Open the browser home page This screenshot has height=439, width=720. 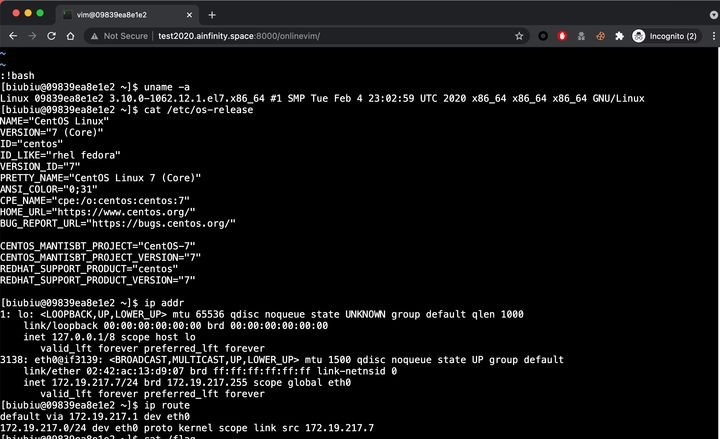point(70,36)
